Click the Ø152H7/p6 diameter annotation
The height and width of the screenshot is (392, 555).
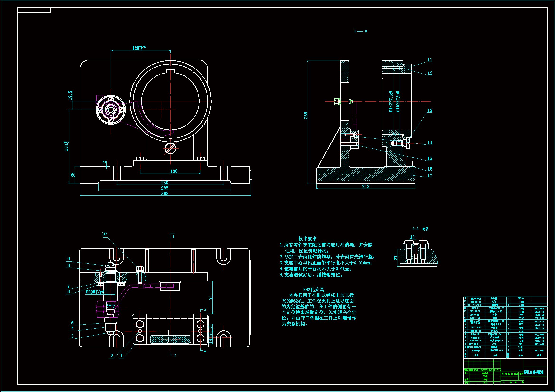pyautogui.click(x=398, y=101)
